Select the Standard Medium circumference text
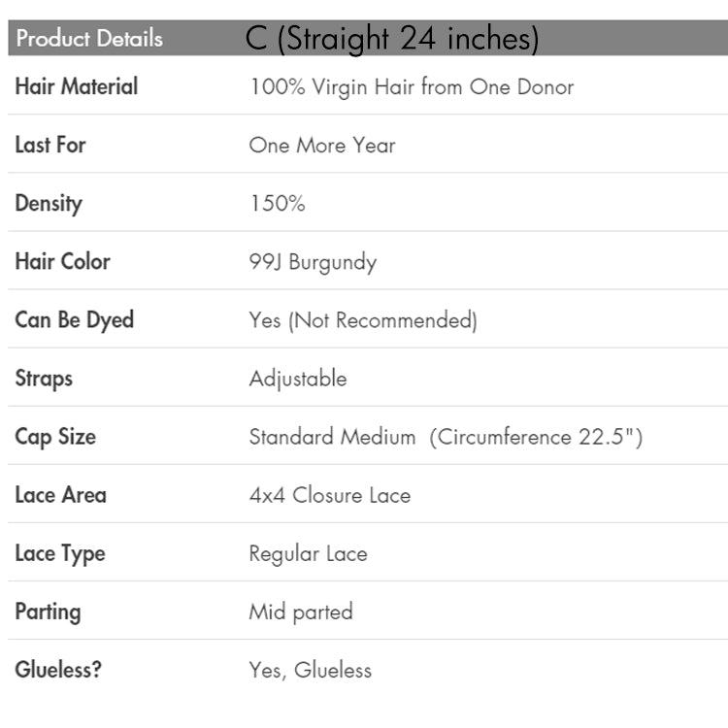Image resolution: width=728 pixels, height=728 pixels. point(446,436)
